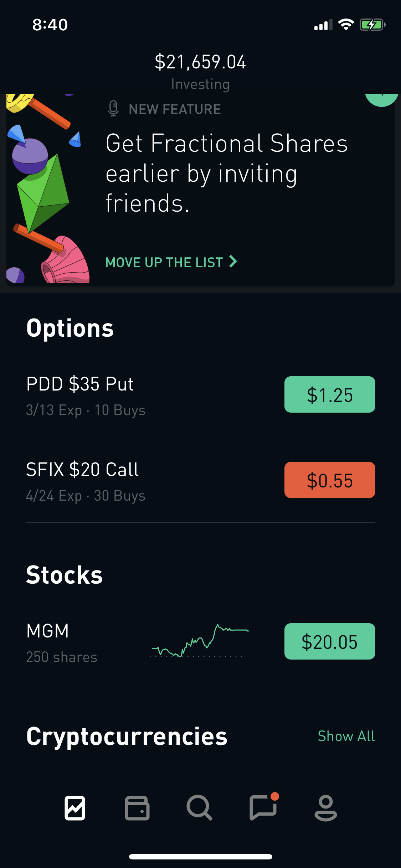Toggle SFIX call $0.55 price display
The width and height of the screenshot is (401, 868).
point(330,480)
